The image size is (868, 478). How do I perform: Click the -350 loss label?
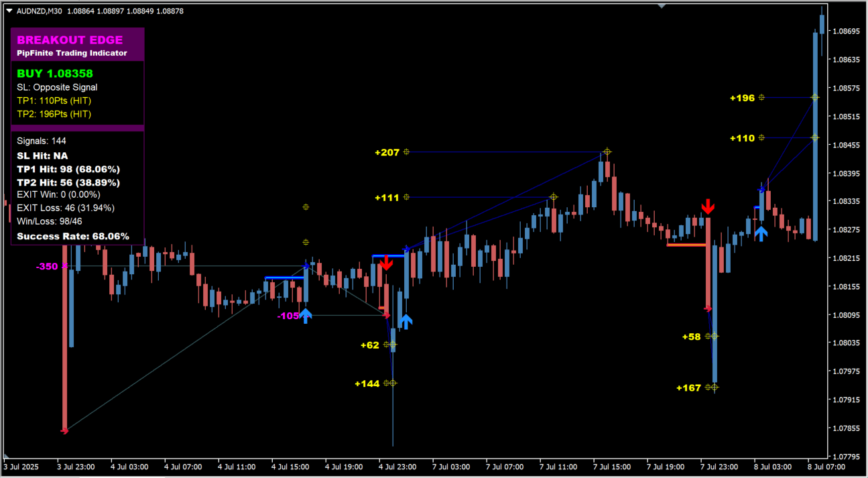point(47,266)
